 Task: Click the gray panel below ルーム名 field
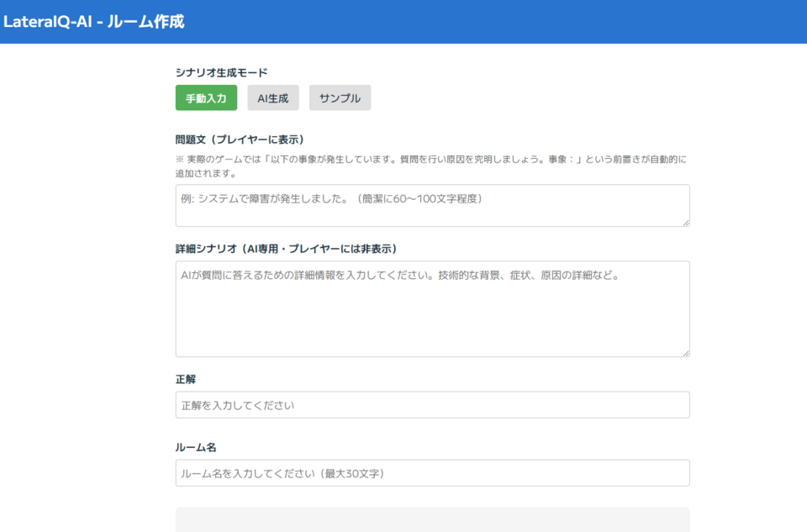click(432, 519)
